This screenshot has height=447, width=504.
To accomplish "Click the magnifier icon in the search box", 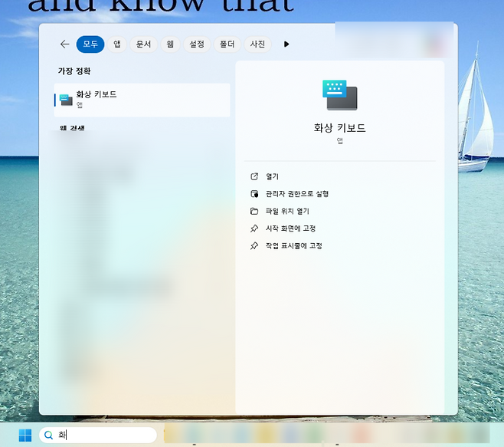I will pyautogui.click(x=48, y=435).
